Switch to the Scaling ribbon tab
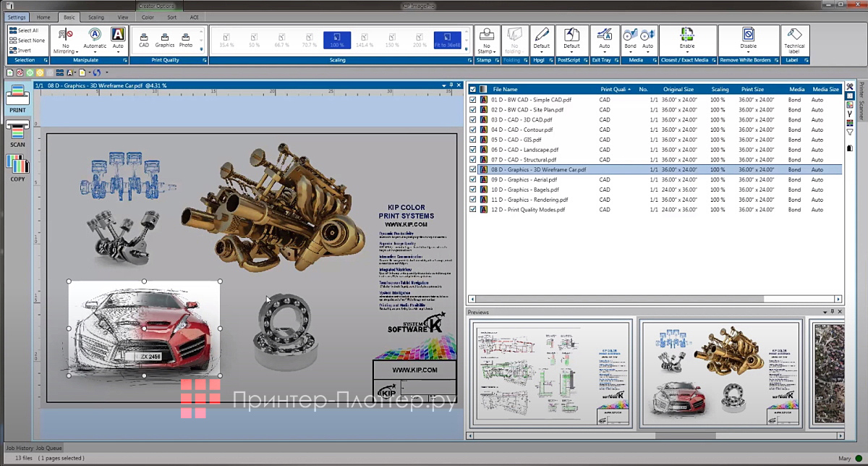This screenshot has height=466, width=868. click(95, 17)
